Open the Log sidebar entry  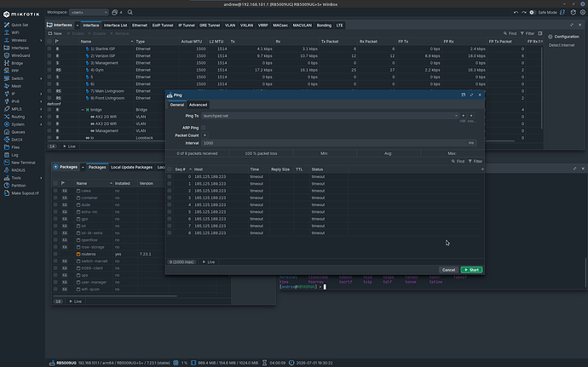pos(14,155)
